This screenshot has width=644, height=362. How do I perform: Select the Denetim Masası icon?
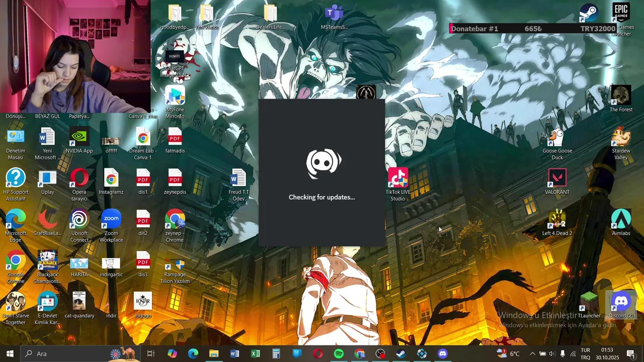click(x=16, y=144)
